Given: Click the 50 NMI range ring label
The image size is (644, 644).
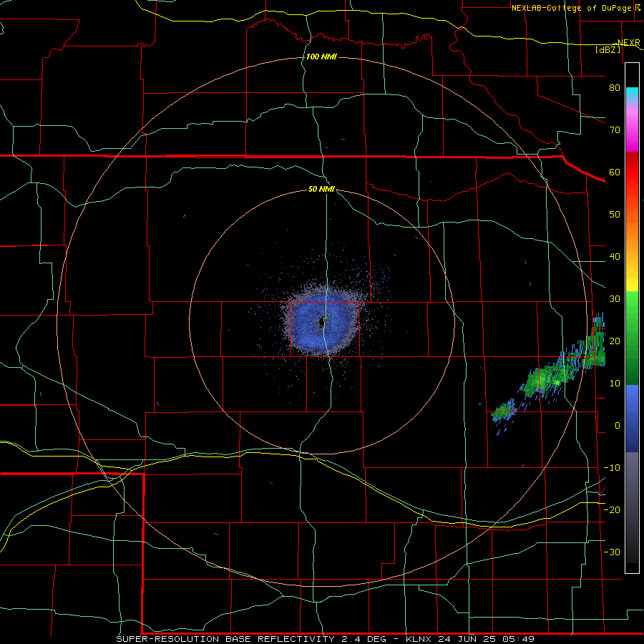Looking at the screenshot, I should 321,189.
